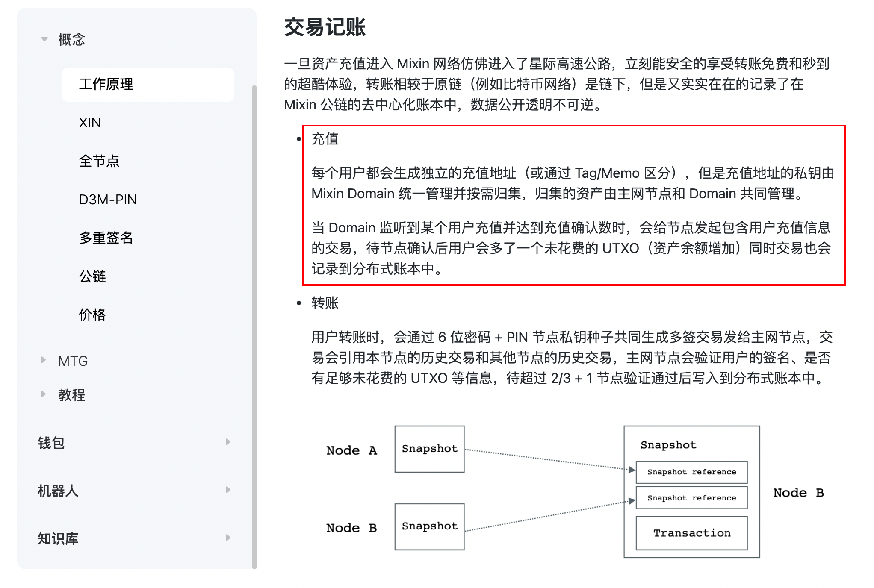This screenshot has width=874, height=588.
Task: Click the 交易记账 heading
Action: [325, 27]
